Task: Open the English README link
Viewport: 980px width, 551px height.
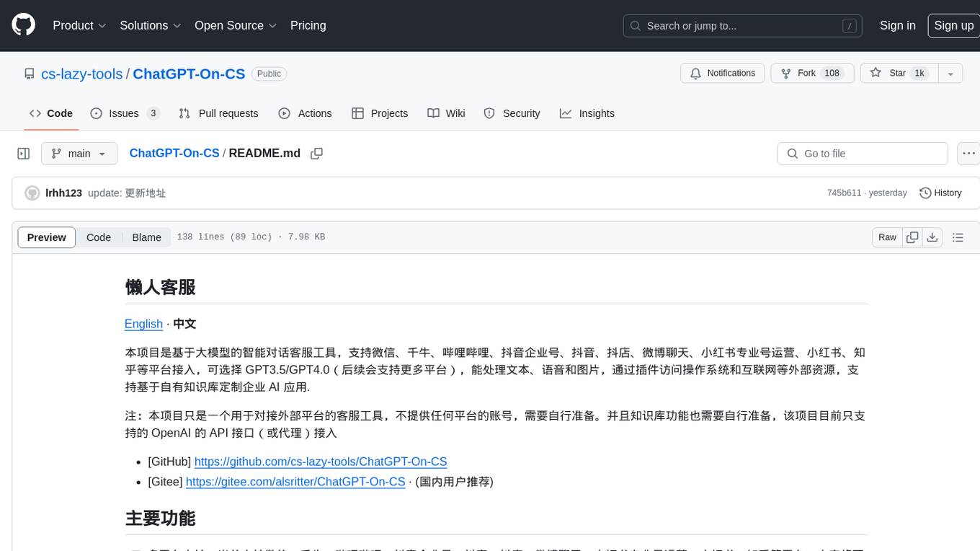Action: pos(143,324)
